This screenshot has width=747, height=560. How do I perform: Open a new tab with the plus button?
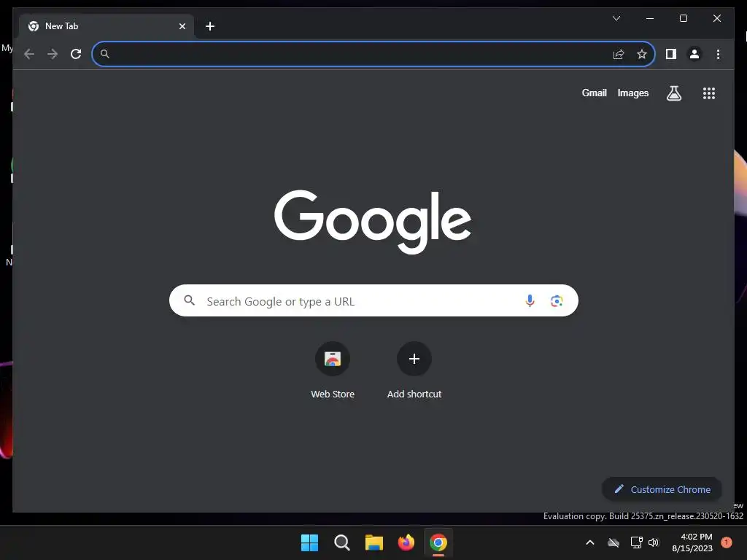[x=209, y=26]
